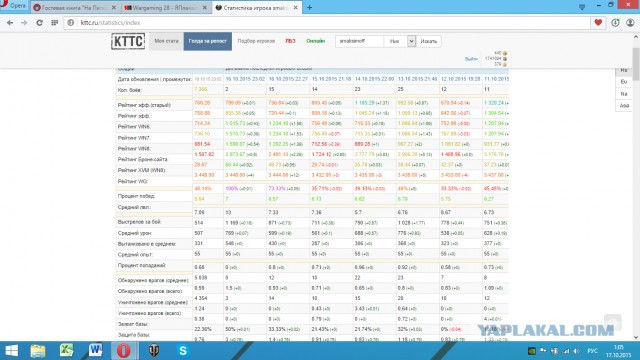Screen dimensions: 640x360
Task: Click the '100%' win rate cell
Action: (231, 189)
